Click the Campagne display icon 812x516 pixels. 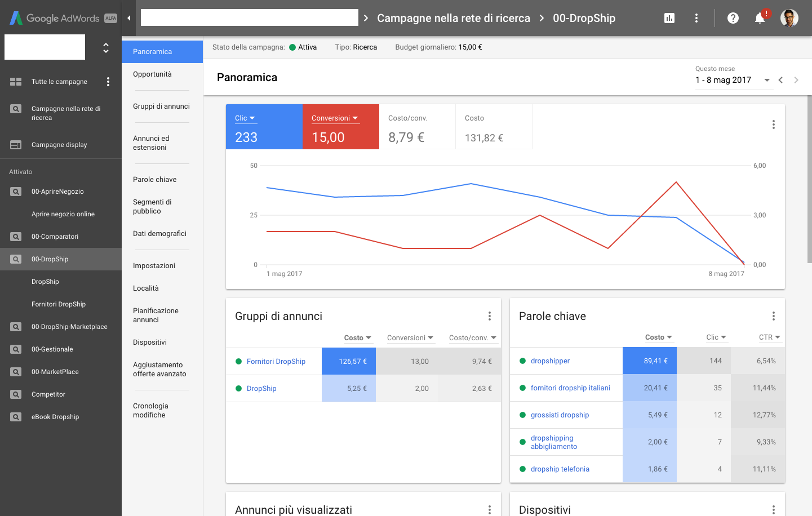click(x=16, y=145)
